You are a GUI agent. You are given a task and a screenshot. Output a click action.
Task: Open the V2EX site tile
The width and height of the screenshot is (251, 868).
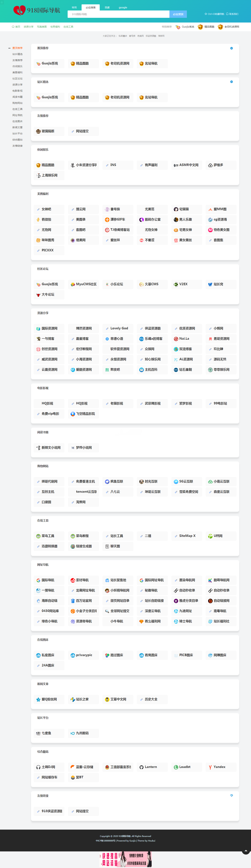click(186, 284)
